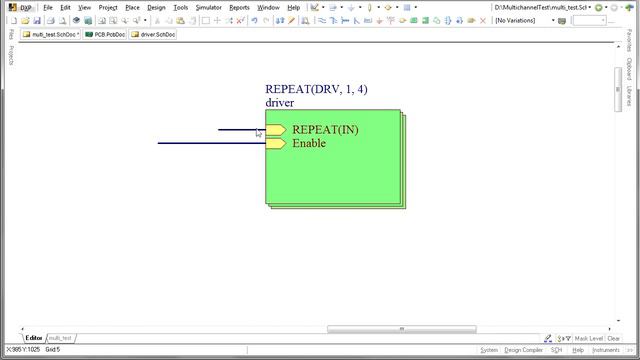Open the Tools menu
Screen dimensions: 640x360
(180, 7)
